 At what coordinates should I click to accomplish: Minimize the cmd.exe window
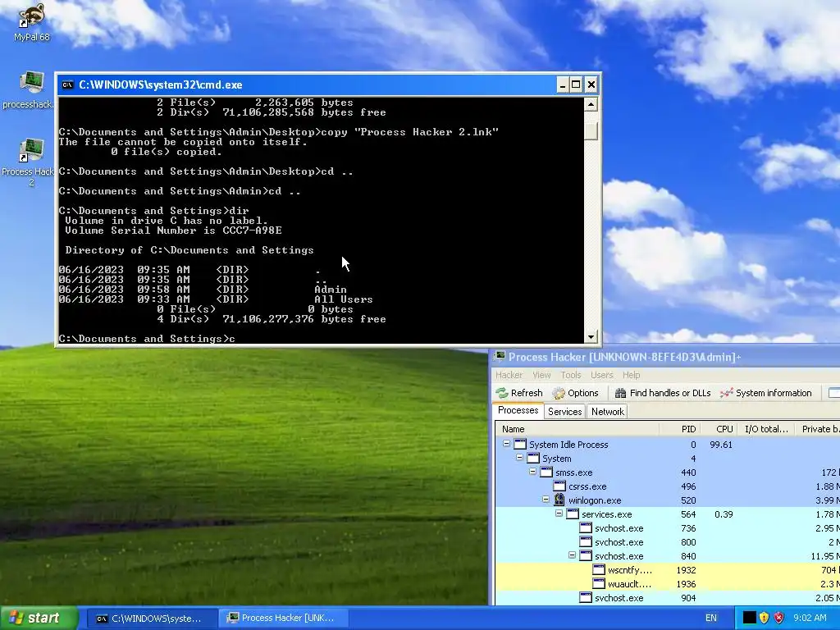[562, 84]
